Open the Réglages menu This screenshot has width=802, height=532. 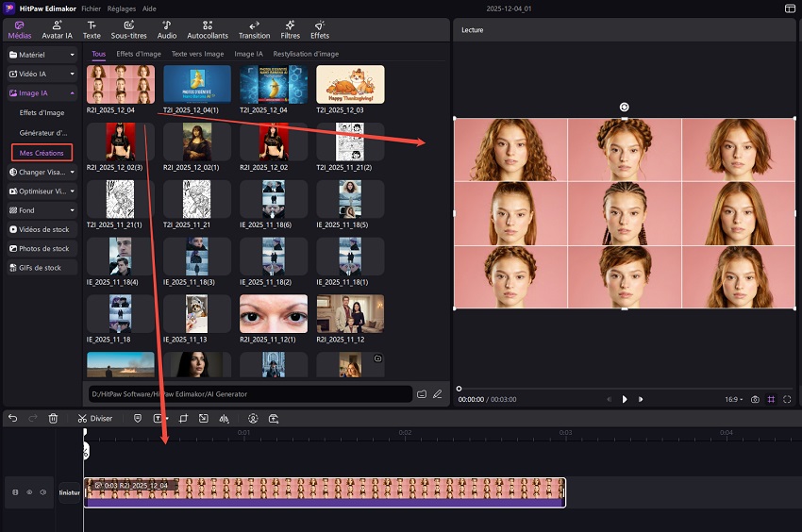[x=121, y=8]
